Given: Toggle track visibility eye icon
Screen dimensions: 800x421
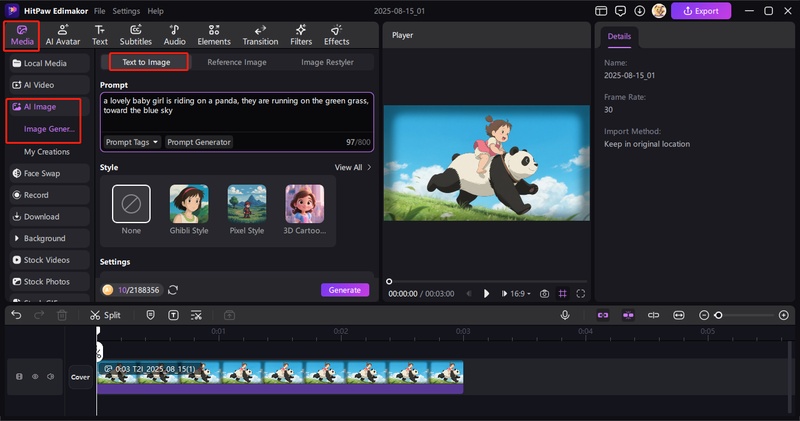Looking at the screenshot, I should pyautogui.click(x=35, y=377).
